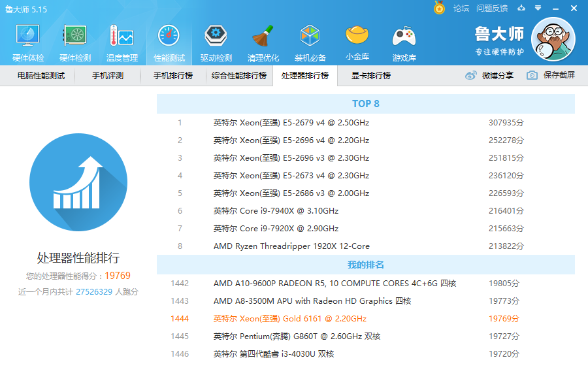This screenshot has height=392, width=588.
Task: Select Core i9-7940X row
Action: tap(366, 211)
